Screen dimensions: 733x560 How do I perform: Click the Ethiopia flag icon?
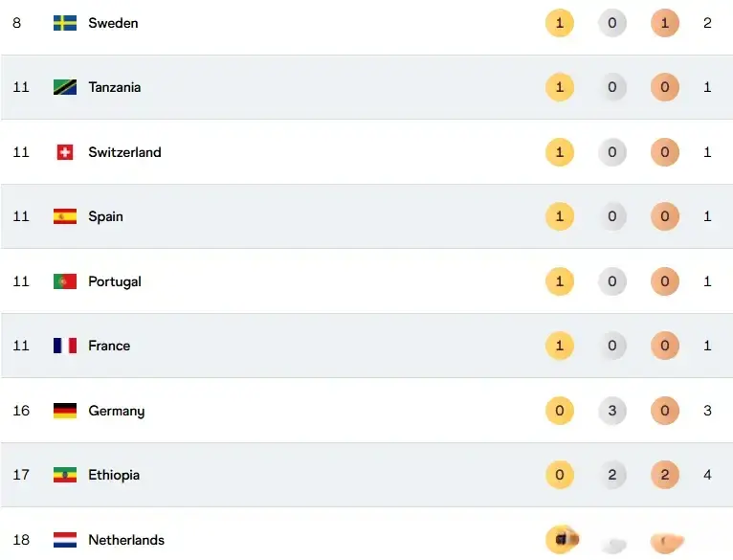[x=64, y=475]
